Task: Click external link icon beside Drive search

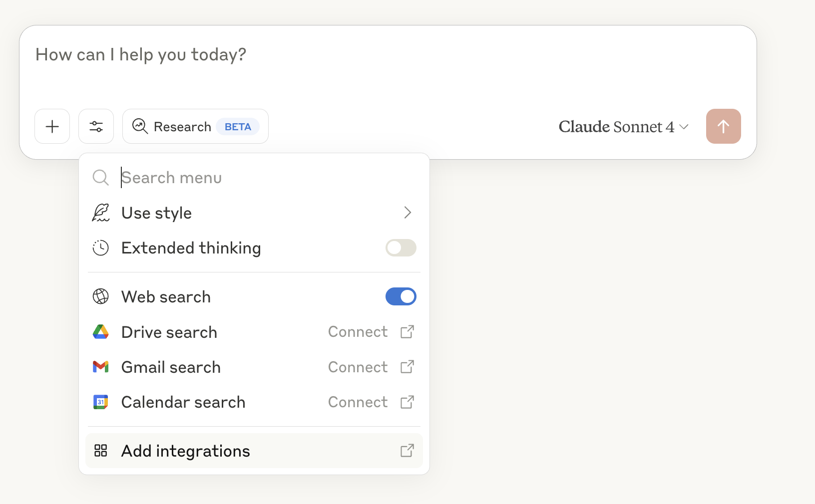Action: pos(407,332)
